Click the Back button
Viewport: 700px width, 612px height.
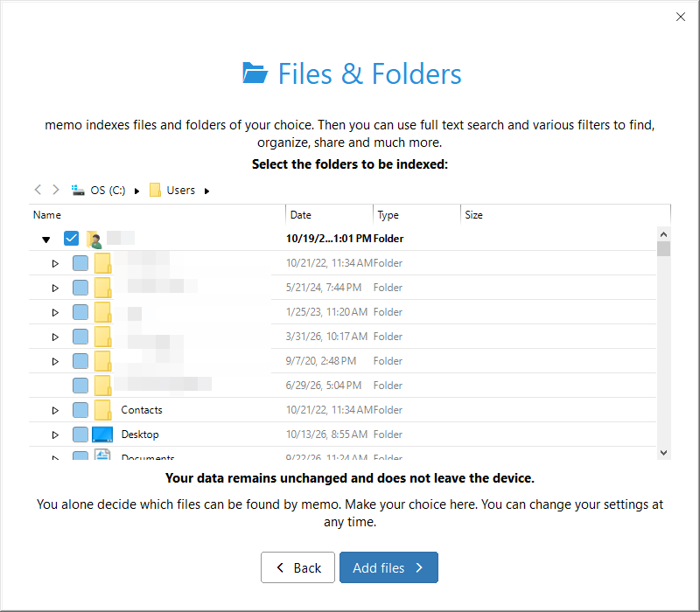click(x=297, y=567)
